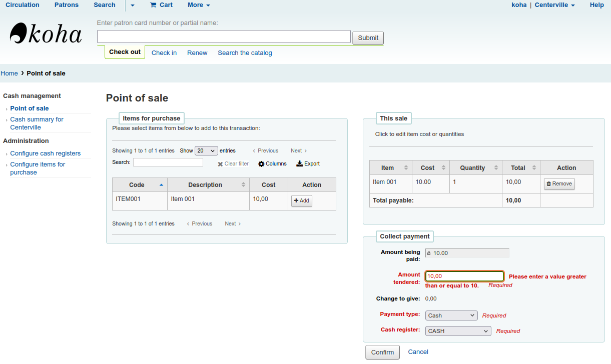Switch to the Renew tab
The height and width of the screenshot is (364, 611).
(x=197, y=53)
